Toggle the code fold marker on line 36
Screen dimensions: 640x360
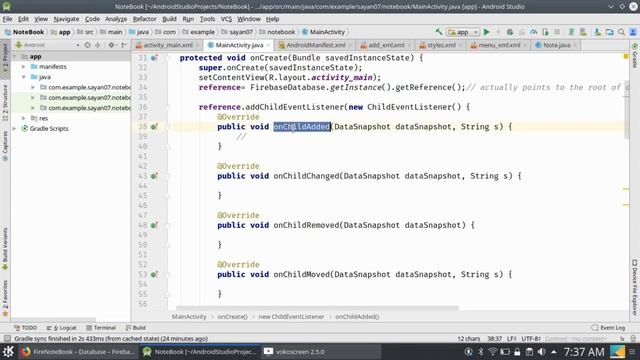[x=168, y=107]
